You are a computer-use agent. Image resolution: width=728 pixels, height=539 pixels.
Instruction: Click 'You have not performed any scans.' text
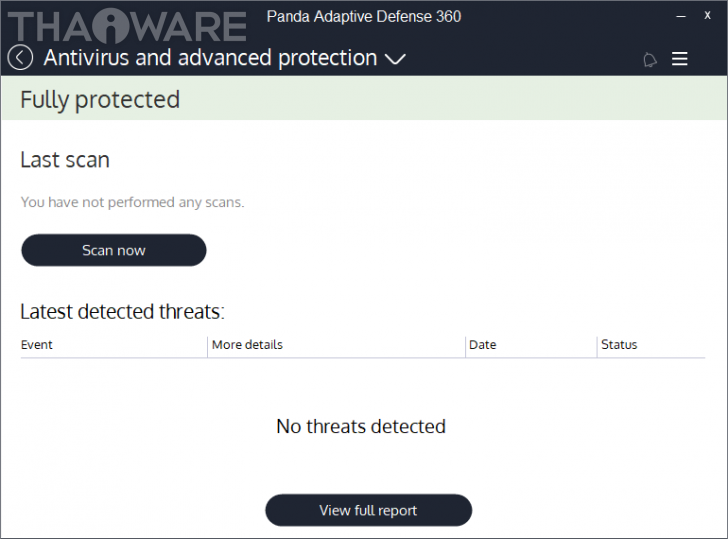132,202
